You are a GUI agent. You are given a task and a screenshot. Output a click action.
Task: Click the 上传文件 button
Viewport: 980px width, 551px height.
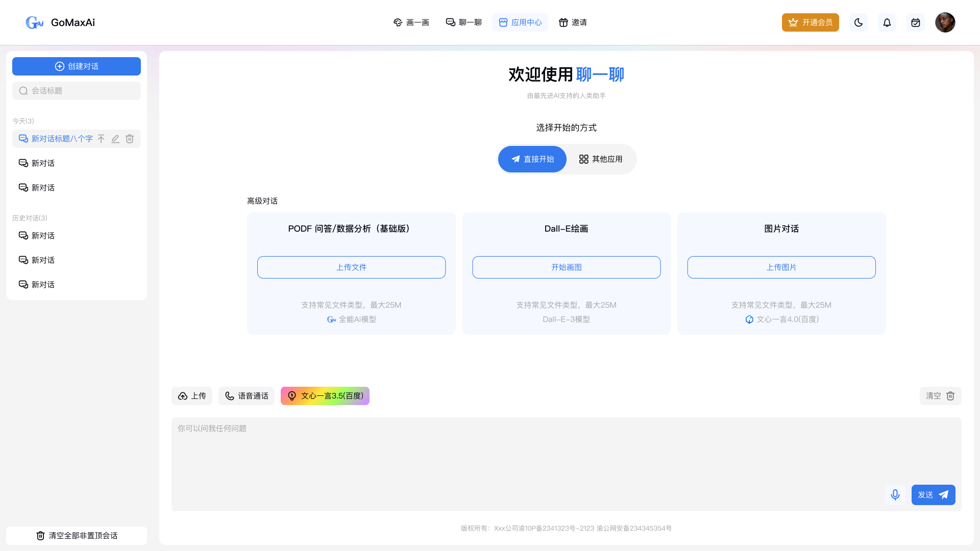tap(351, 267)
